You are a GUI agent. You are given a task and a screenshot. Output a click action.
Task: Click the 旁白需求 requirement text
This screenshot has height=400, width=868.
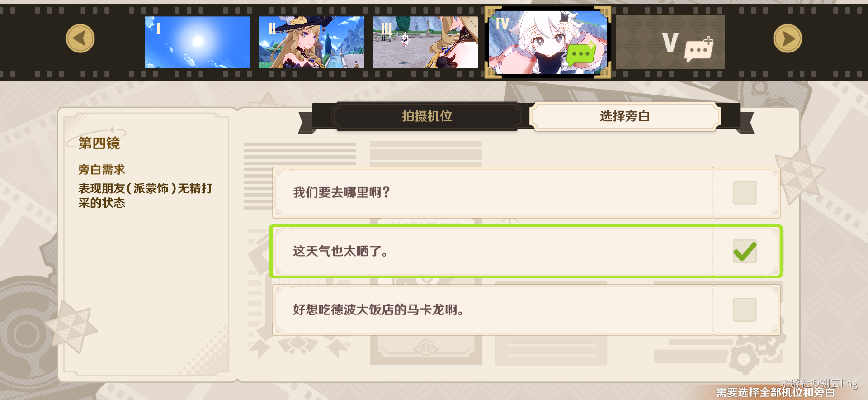pyautogui.click(x=102, y=169)
